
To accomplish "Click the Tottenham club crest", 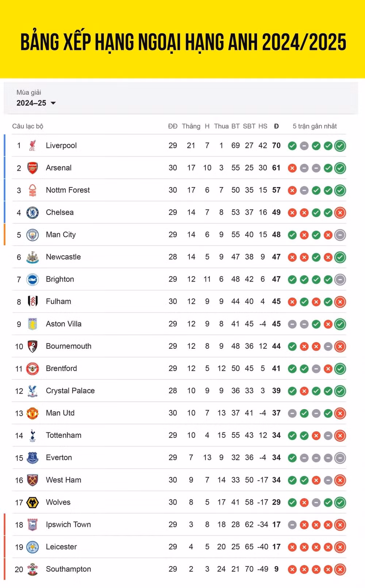I will pos(32,435).
